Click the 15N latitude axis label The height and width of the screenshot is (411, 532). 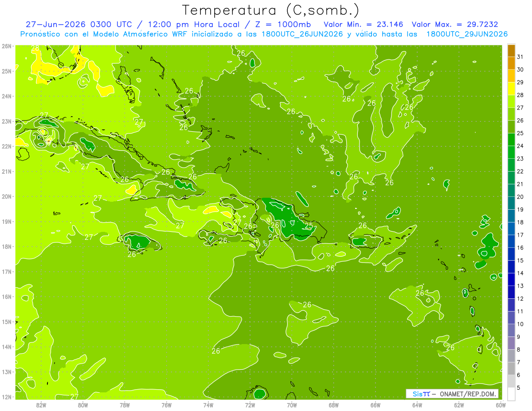click(6, 322)
